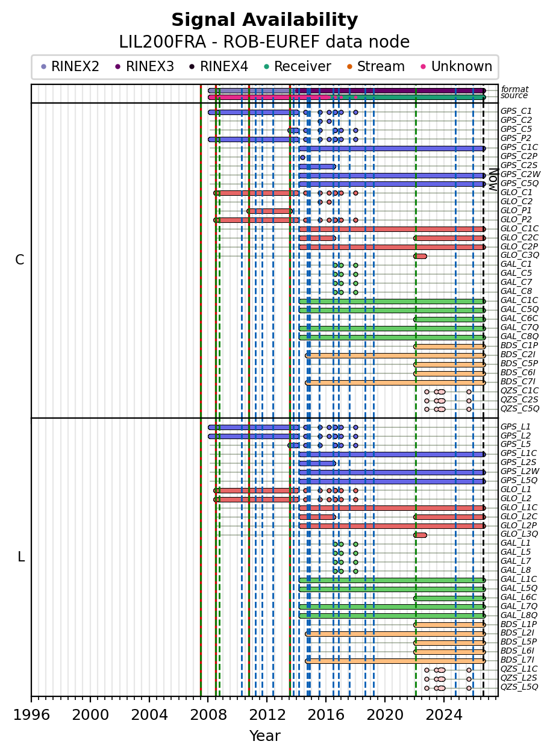Click the red GLO_P1 availability bar
The width and height of the screenshot is (553, 756).
(x=269, y=211)
